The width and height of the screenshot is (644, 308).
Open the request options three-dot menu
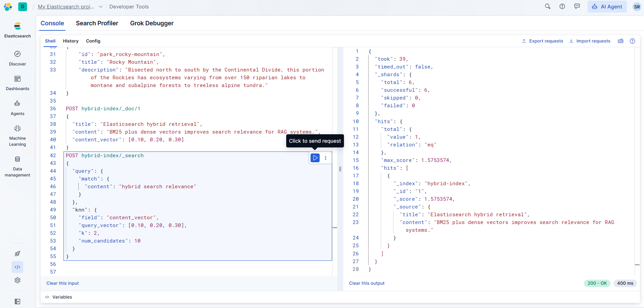point(325,158)
